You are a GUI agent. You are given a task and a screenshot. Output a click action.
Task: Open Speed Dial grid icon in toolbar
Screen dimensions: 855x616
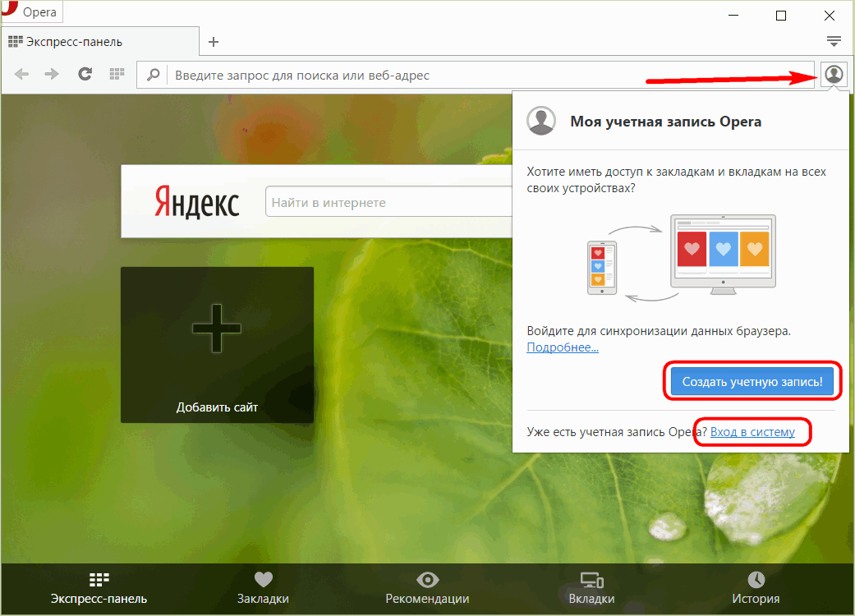pyautogui.click(x=117, y=74)
